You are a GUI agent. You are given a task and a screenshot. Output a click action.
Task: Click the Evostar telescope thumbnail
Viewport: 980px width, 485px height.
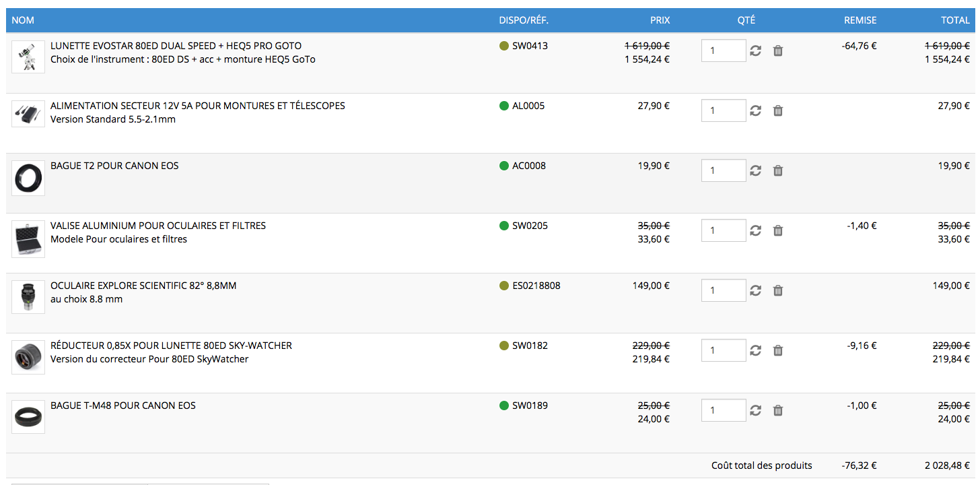pos(28,57)
